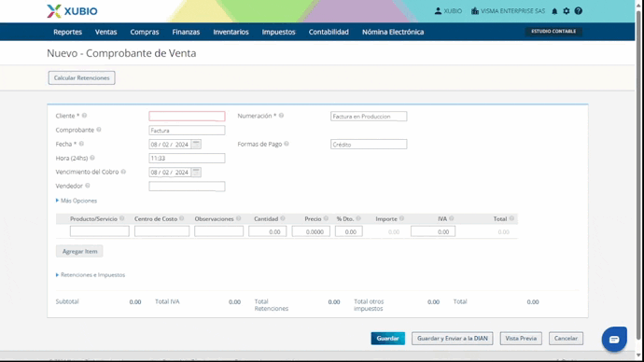The image size is (644, 362).
Task: Click Guardar y Enviar a la DIAN
Action: (452, 338)
